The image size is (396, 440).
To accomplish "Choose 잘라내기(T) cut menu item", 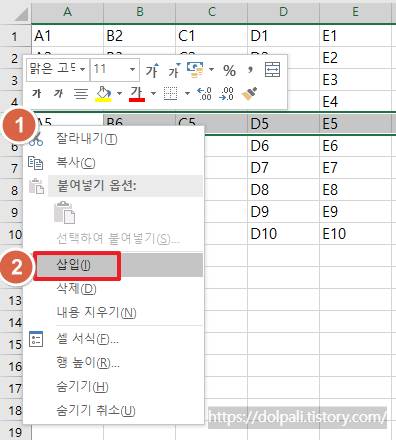I will tap(113, 139).
